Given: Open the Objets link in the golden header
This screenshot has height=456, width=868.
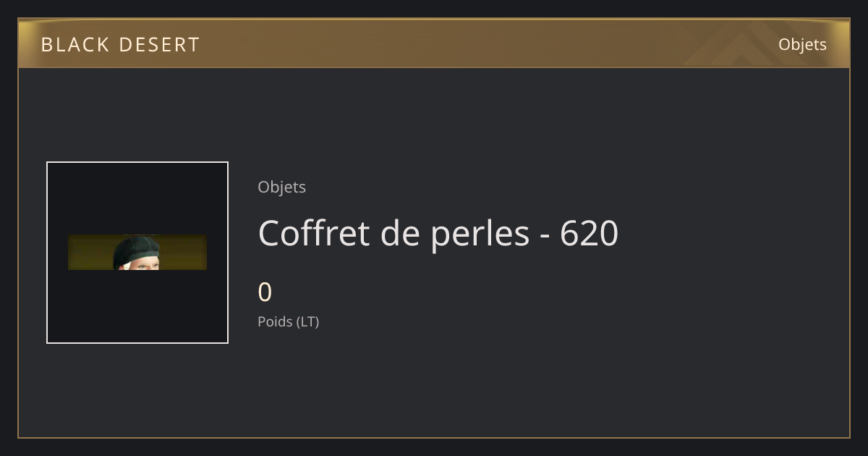Looking at the screenshot, I should (x=802, y=45).
